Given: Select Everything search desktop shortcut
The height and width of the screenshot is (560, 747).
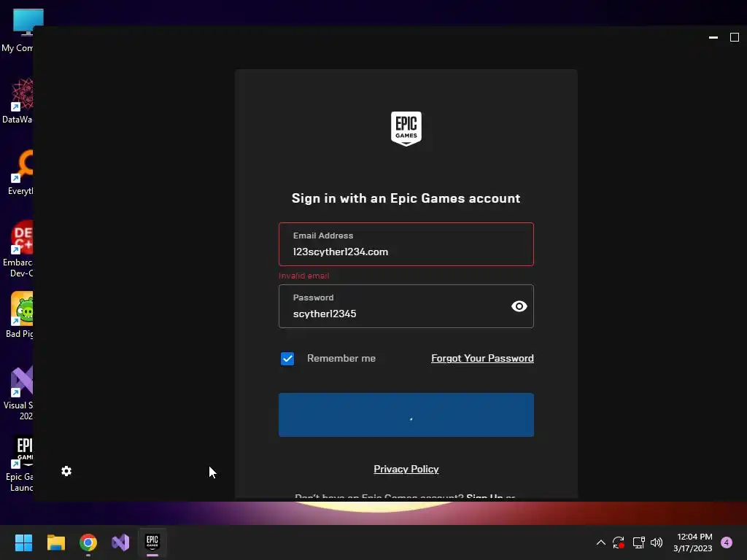Looking at the screenshot, I should click(x=19, y=172).
